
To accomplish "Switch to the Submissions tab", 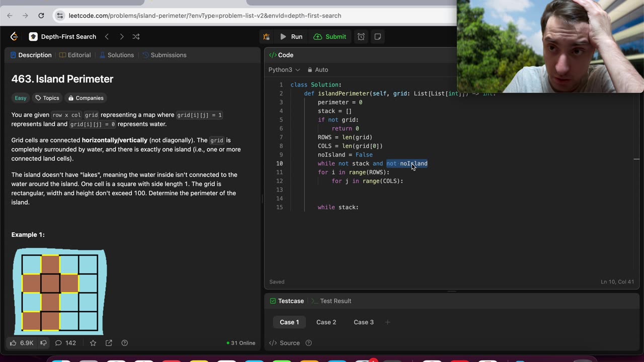I will pyautogui.click(x=165, y=55).
